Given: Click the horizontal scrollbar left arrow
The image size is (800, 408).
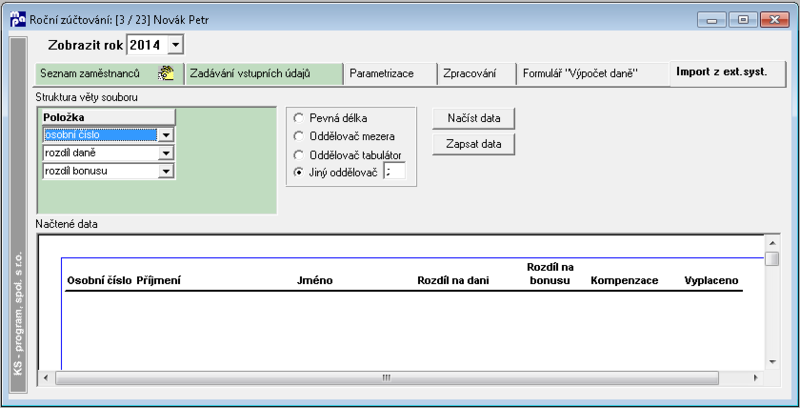Looking at the screenshot, I should [46, 378].
